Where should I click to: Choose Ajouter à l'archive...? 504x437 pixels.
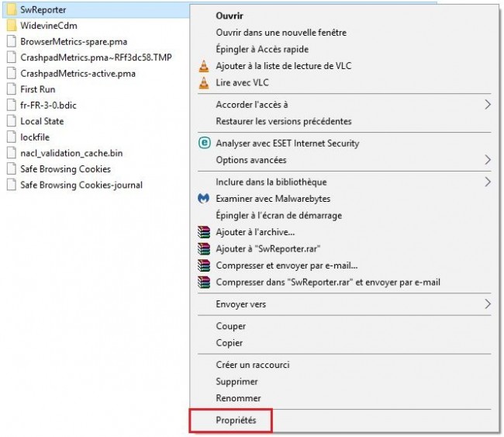[255, 232]
